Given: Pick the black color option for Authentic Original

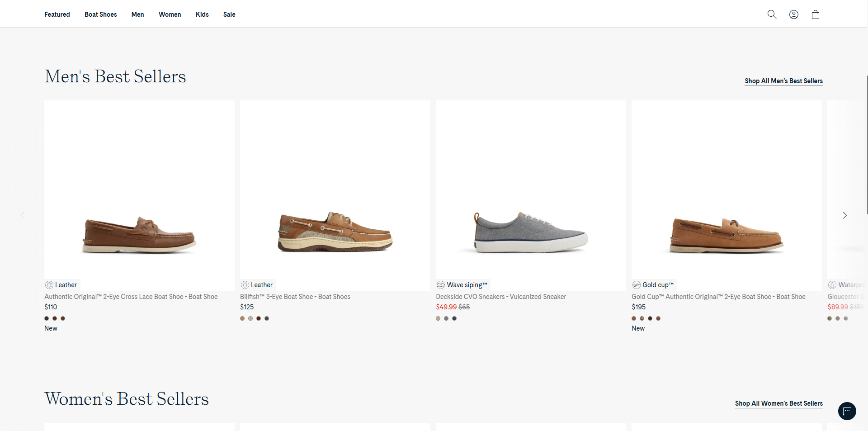Looking at the screenshot, I should pos(46,318).
